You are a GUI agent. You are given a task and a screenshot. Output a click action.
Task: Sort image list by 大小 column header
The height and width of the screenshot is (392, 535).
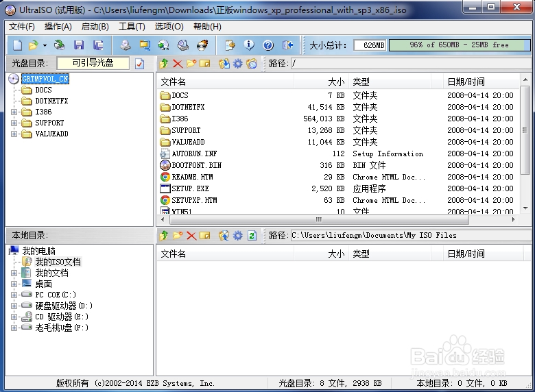click(321, 82)
